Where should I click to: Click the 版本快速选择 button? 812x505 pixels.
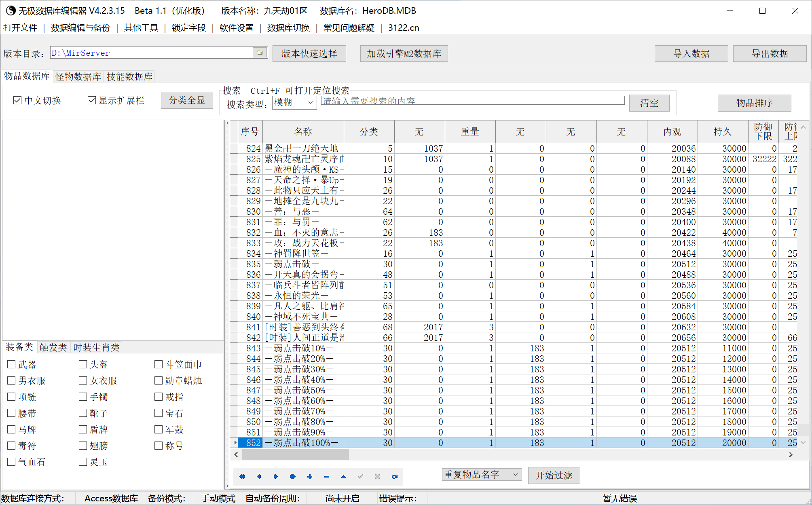click(x=309, y=53)
